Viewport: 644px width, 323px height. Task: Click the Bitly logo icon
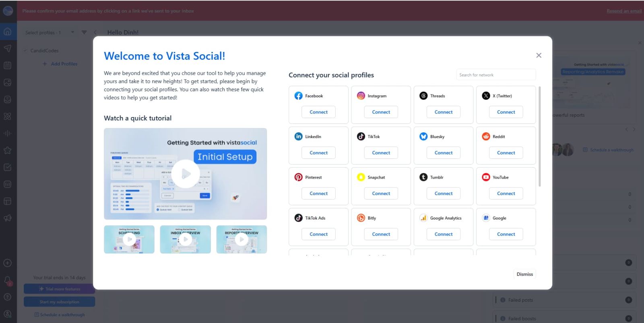pyautogui.click(x=361, y=218)
